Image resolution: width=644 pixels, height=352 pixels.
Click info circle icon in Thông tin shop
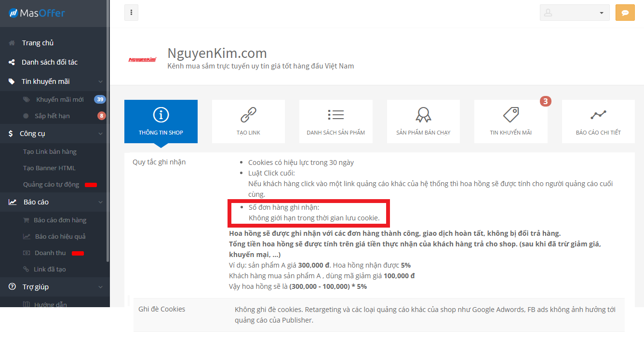(161, 115)
